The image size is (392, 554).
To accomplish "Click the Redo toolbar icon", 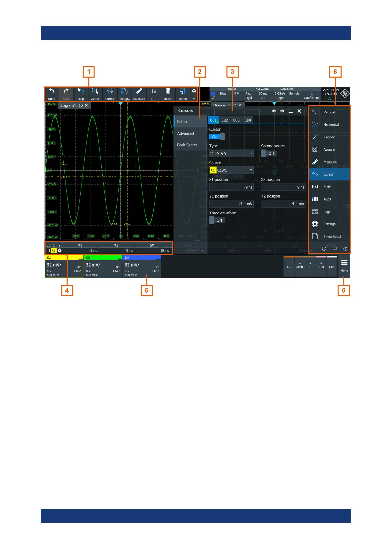I will coord(66,94).
